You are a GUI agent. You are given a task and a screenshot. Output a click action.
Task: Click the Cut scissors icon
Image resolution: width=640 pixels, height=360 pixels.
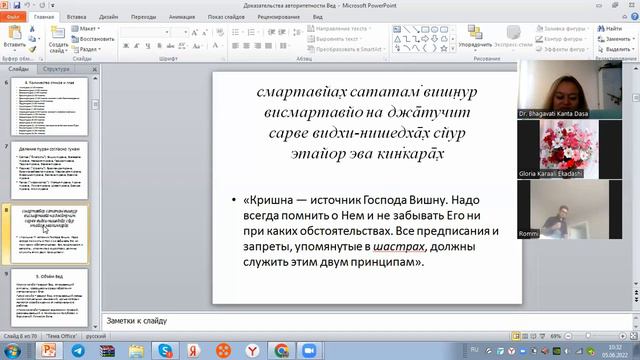tap(32, 29)
